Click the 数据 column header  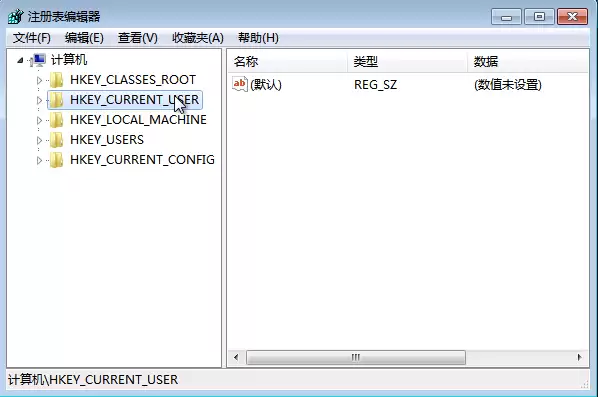528,61
